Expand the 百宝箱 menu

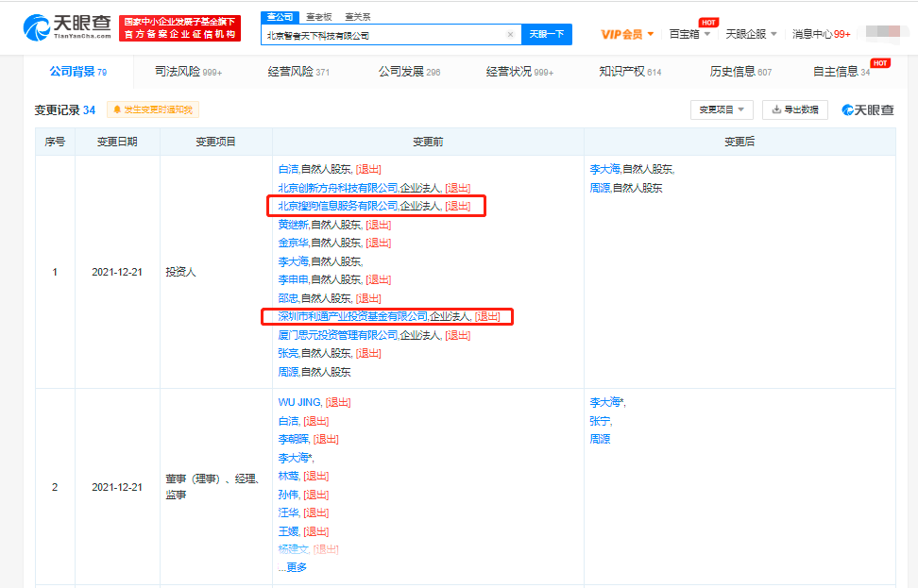pos(689,35)
